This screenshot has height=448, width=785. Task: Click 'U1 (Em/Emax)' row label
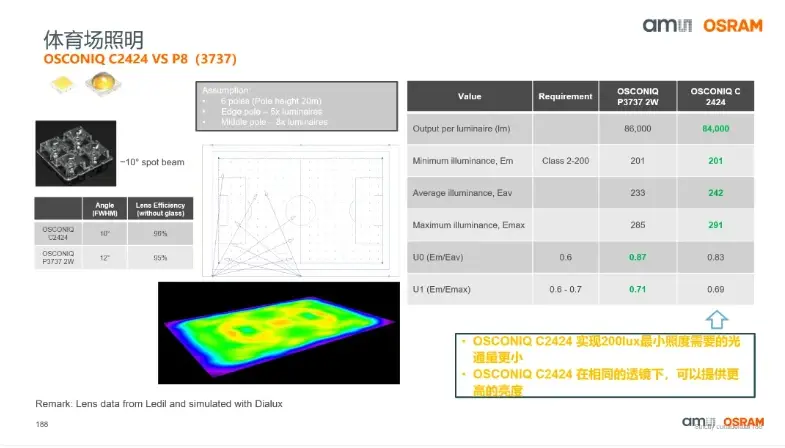point(442,289)
